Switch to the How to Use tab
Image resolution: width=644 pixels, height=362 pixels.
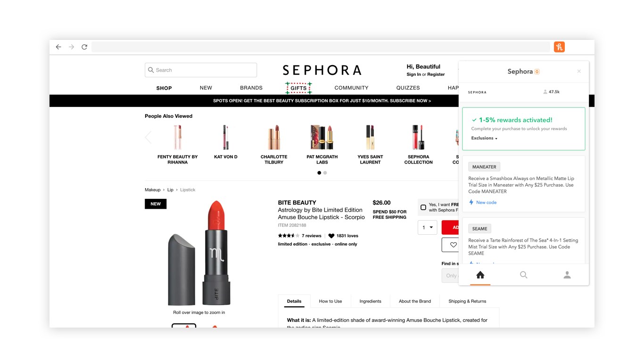(x=330, y=301)
